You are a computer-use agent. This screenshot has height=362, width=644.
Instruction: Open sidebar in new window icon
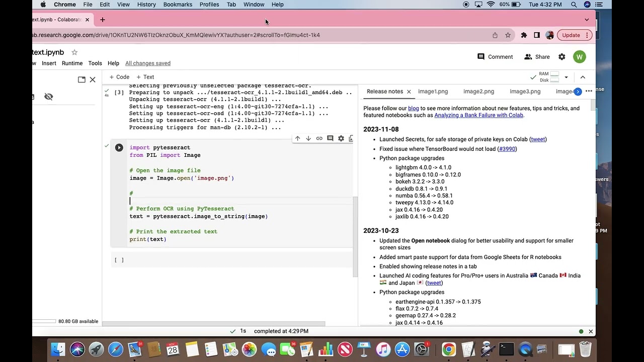coord(82,79)
